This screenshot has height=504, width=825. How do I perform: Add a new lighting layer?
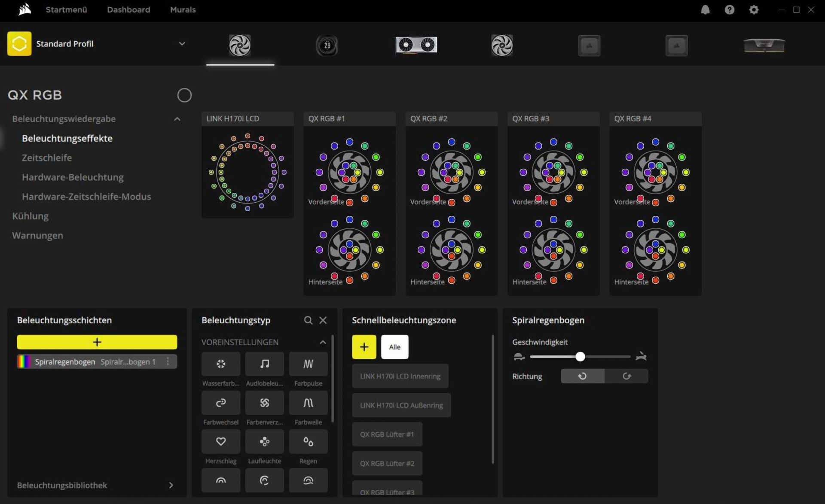point(97,342)
